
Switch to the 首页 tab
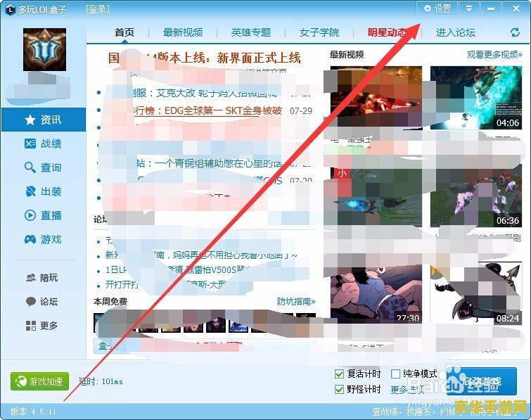124,32
